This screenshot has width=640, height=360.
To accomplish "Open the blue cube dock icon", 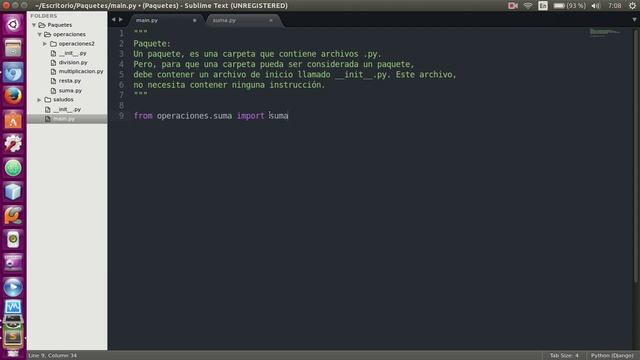I will (13, 192).
